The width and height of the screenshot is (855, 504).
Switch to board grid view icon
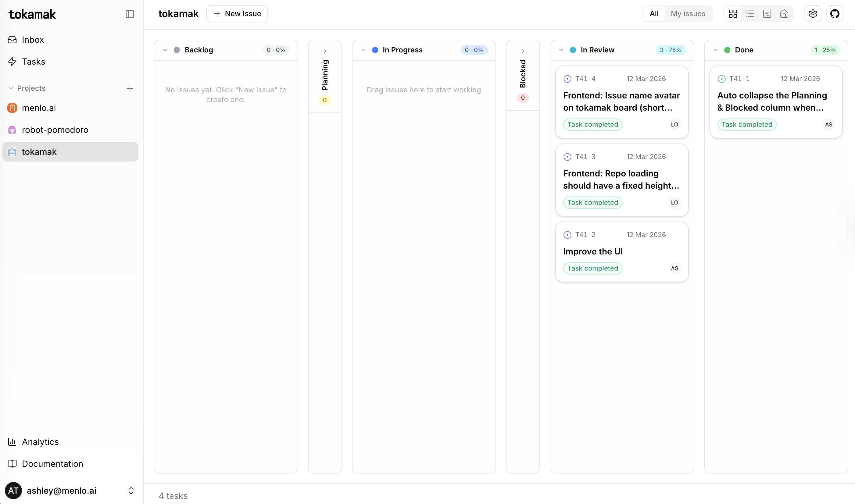(733, 14)
